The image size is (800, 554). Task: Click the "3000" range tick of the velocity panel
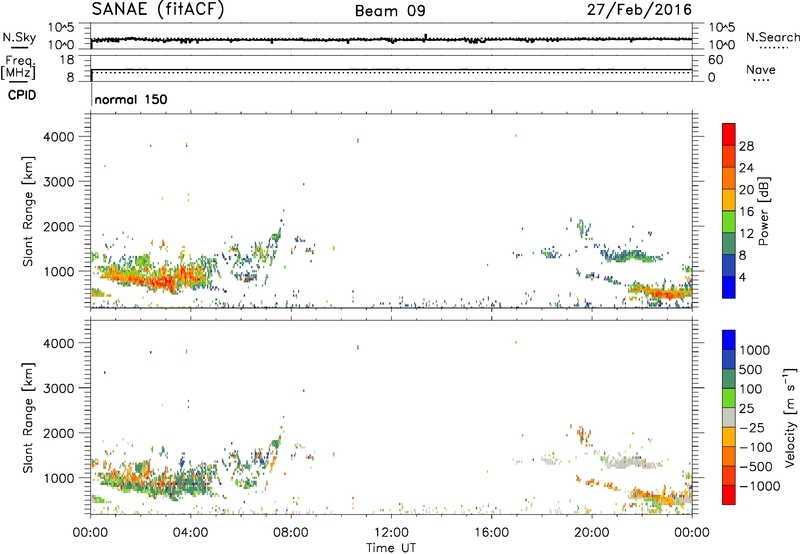[x=58, y=388]
